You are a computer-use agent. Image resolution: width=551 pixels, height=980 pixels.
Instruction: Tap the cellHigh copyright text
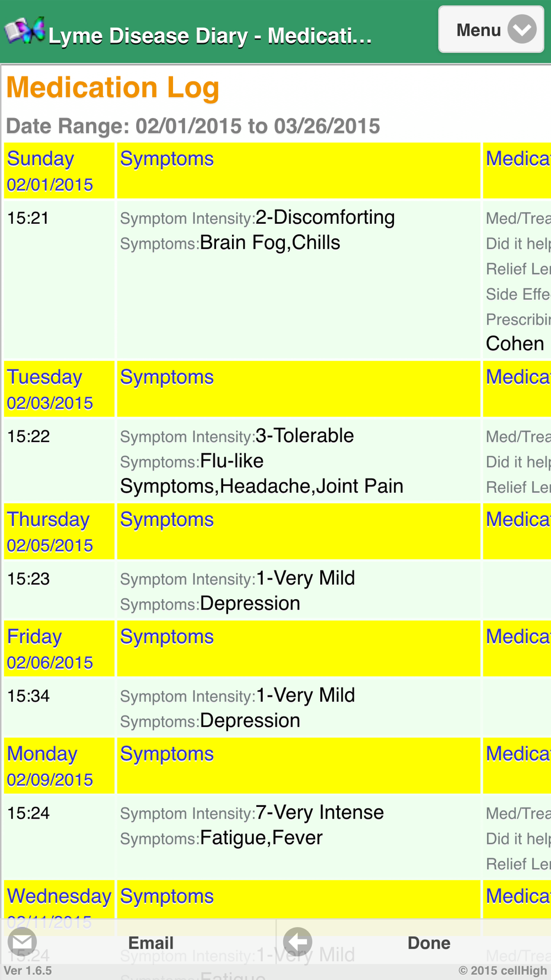(503, 970)
